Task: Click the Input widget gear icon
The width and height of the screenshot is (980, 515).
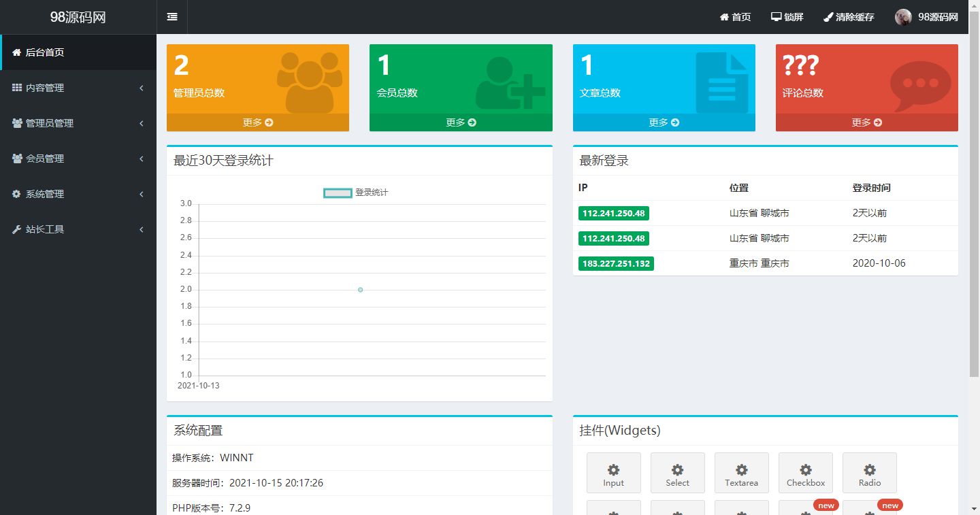Action: click(x=613, y=469)
